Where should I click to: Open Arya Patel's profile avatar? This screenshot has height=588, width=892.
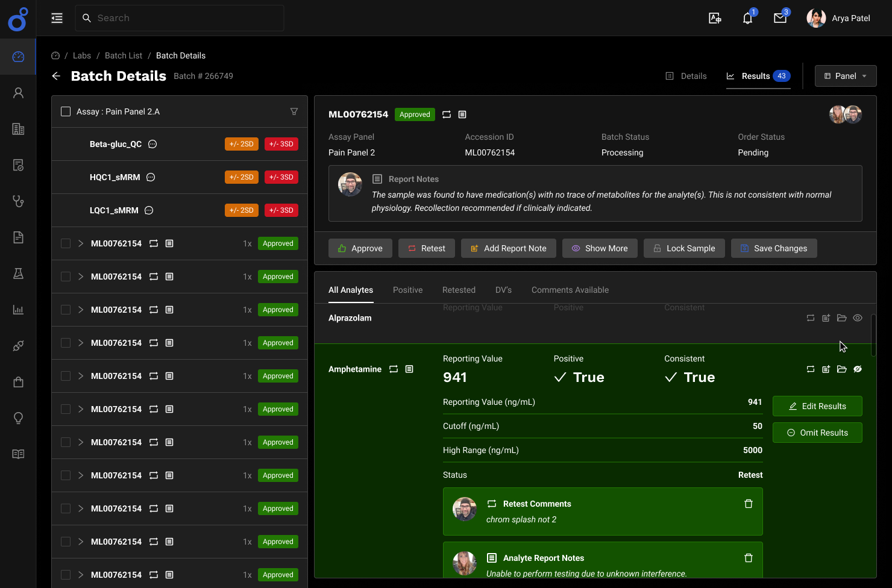(x=816, y=18)
